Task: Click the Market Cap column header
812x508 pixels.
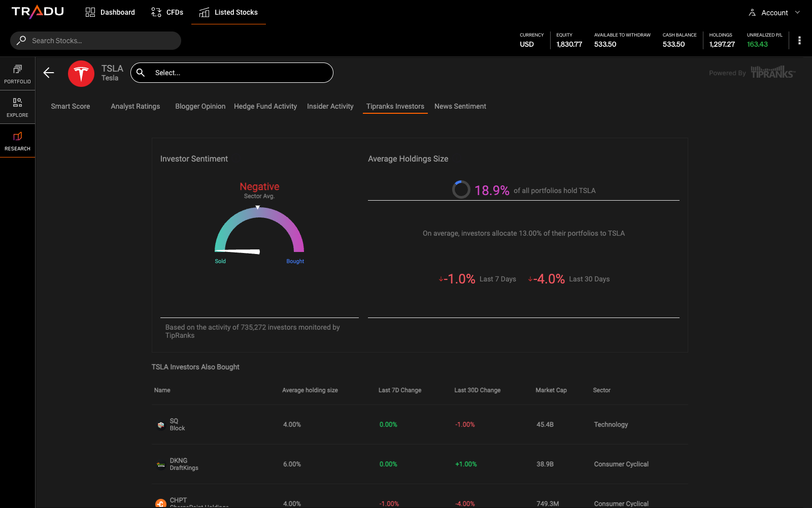Action: [551, 390]
